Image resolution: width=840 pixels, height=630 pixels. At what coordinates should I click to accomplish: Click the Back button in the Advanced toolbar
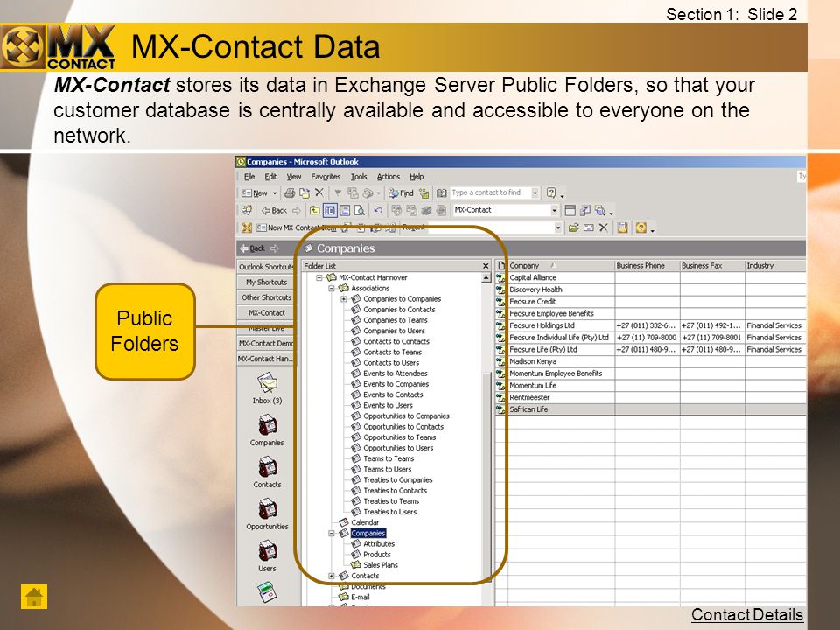274,211
